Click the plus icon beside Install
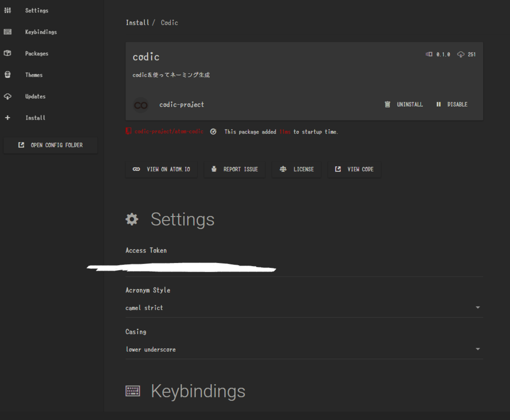The height and width of the screenshot is (420, 510). [x=7, y=118]
